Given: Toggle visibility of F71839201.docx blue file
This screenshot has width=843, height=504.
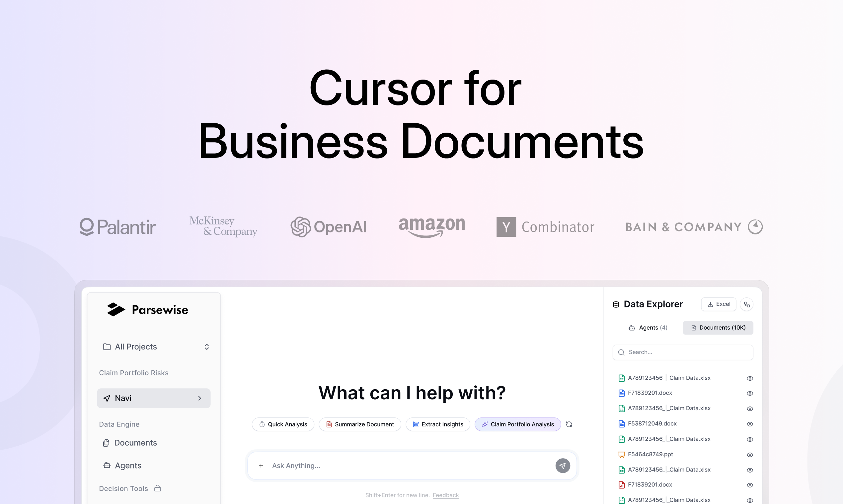Looking at the screenshot, I should pos(750,393).
